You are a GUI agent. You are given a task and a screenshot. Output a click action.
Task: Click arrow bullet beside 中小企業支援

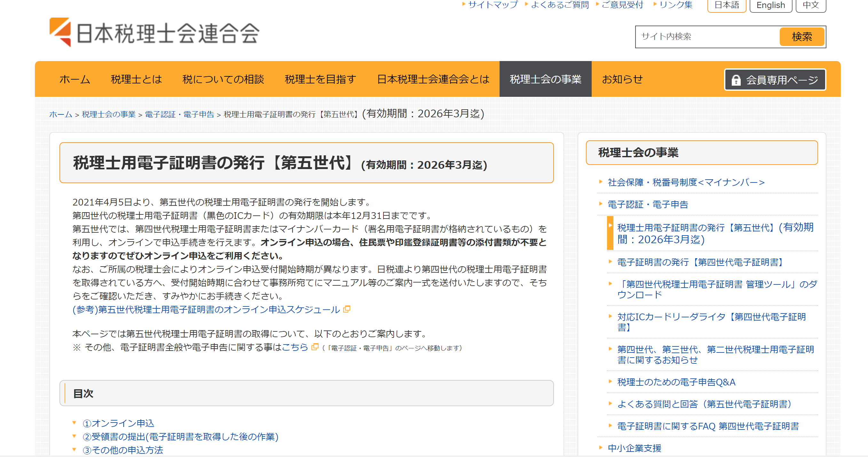tap(600, 447)
